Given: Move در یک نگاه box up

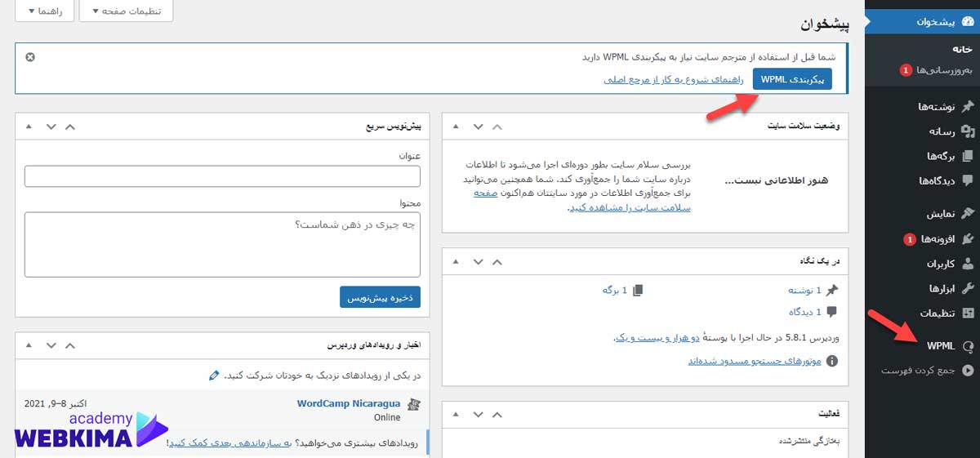Looking at the screenshot, I should tap(497, 261).
